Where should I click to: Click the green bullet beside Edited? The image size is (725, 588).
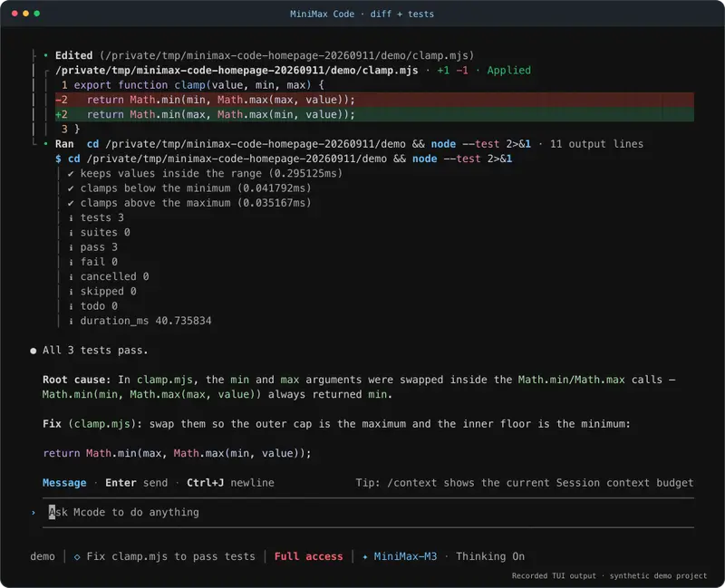[46, 55]
